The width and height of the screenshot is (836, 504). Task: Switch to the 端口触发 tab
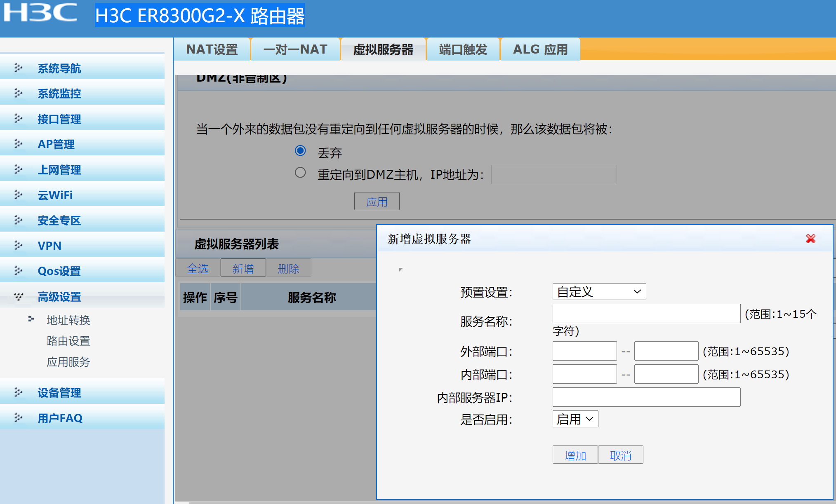(463, 49)
